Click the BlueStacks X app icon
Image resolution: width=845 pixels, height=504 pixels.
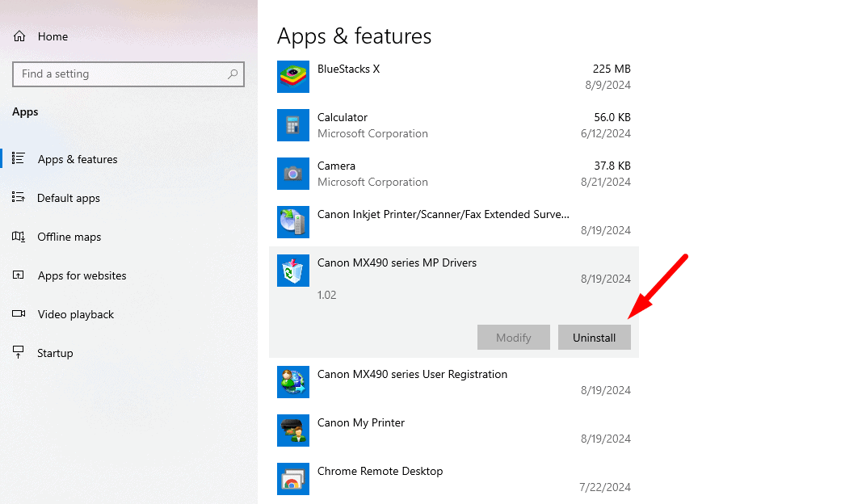[x=293, y=77]
